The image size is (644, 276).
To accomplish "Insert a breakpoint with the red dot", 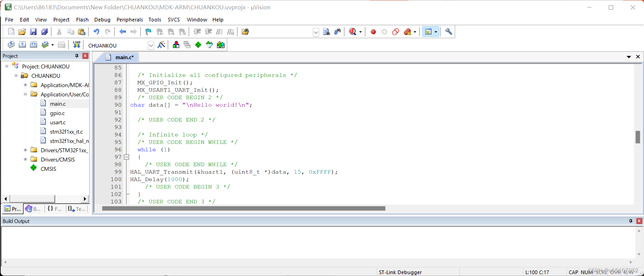I will 373,32.
